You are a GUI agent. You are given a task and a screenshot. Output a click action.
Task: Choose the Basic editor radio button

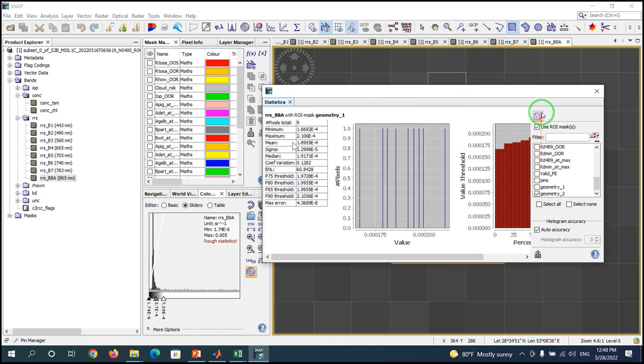[164, 205]
